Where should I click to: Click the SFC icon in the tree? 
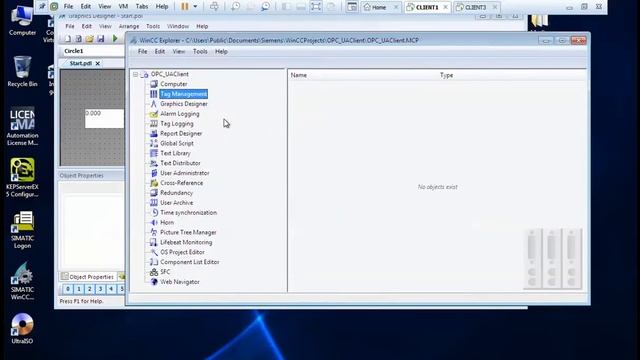(x=154, y=272)
